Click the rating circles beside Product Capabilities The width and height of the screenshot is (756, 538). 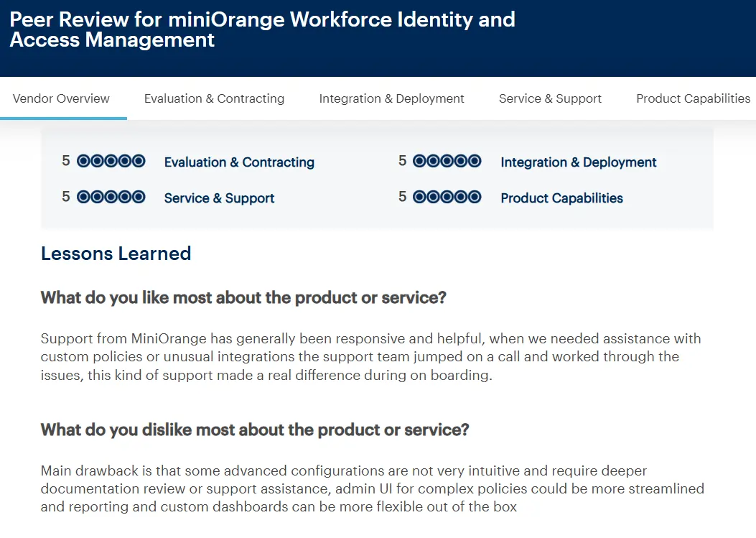pos(447,197)
